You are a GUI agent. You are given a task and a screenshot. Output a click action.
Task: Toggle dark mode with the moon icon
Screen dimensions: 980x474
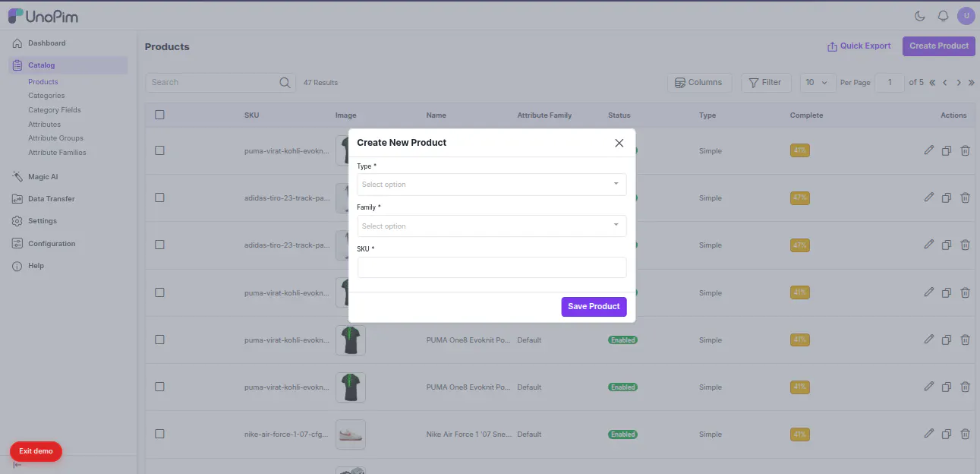click(920, 16)
